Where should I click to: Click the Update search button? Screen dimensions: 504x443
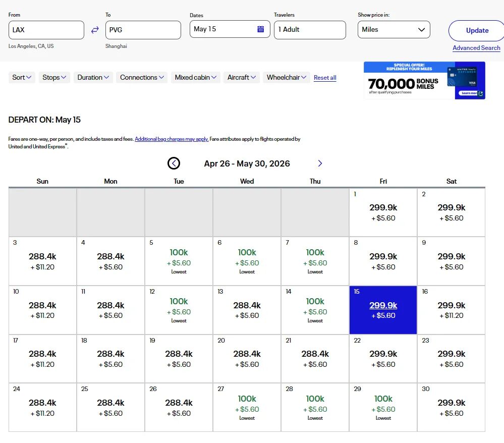476,31
